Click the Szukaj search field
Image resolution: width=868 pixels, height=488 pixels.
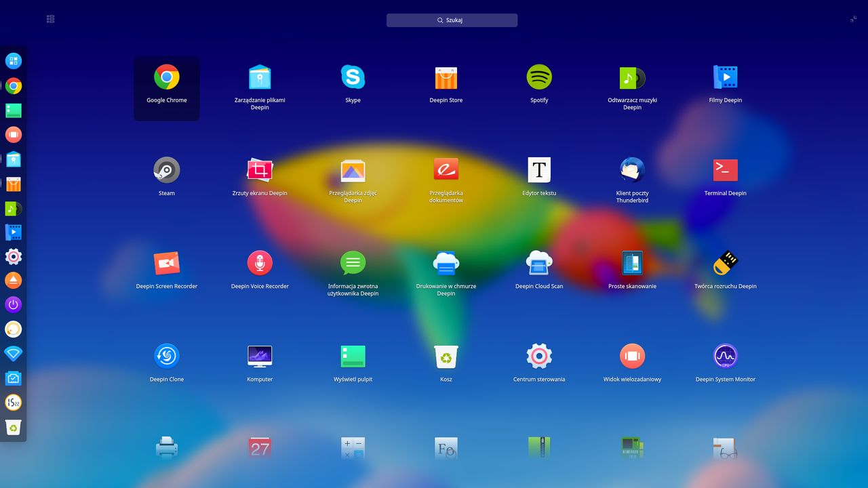[452, 20]
